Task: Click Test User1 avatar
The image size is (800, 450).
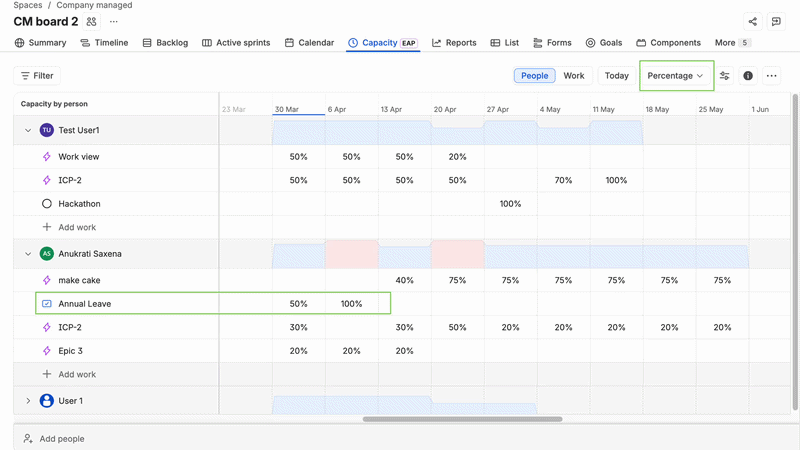Action: [46, 130]
